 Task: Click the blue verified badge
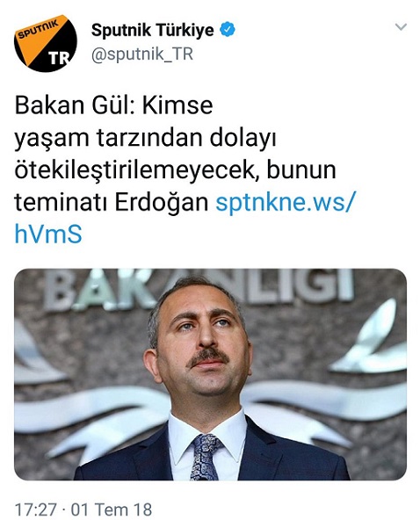[x=228, y=30]
